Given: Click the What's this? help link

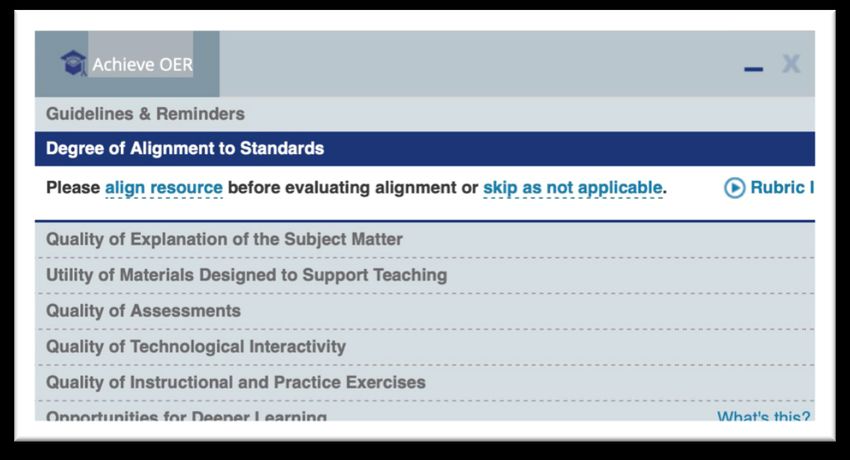Looking at the screenshot, I should tap(764, 416).
